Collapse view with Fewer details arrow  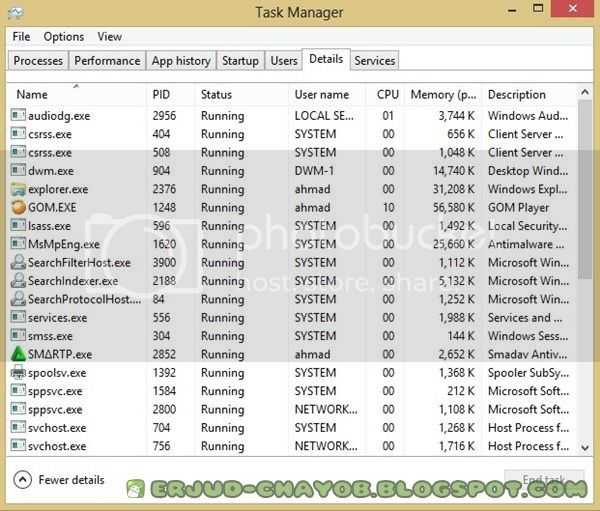23,479
